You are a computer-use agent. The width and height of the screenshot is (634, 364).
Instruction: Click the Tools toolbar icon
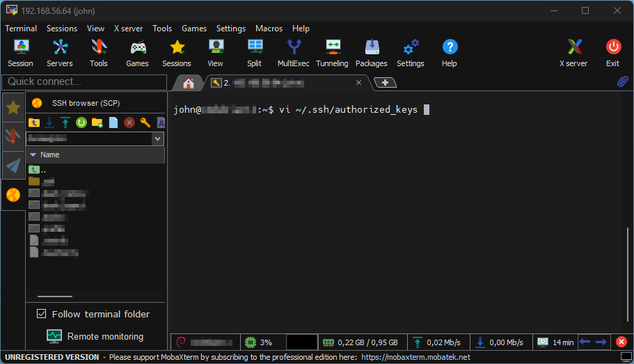(99, 53)
